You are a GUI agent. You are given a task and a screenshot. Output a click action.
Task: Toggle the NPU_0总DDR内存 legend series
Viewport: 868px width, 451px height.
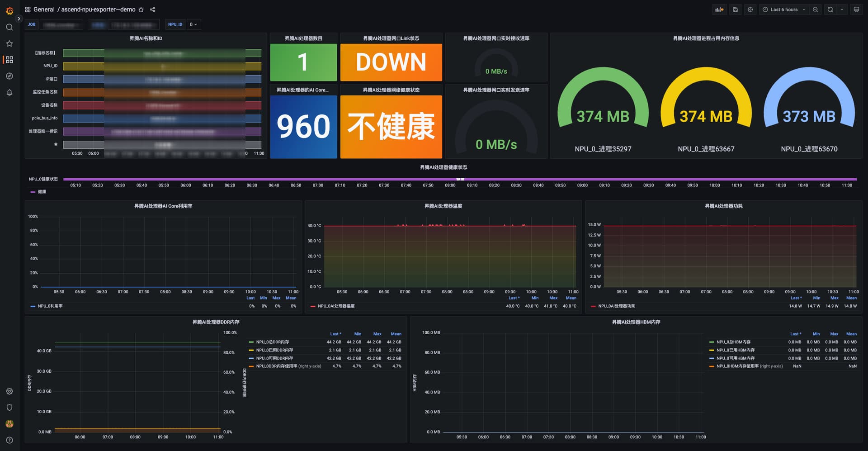[272, 342]
